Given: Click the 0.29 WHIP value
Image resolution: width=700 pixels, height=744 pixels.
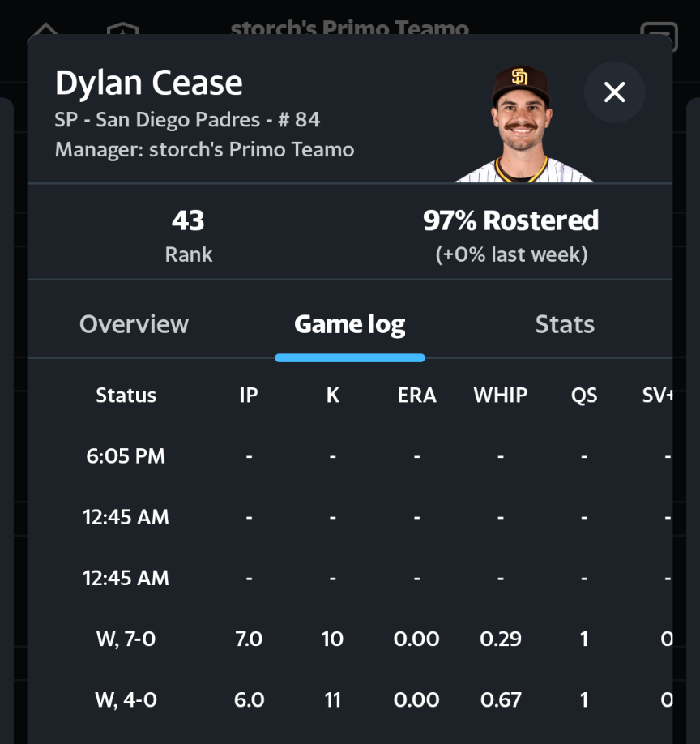Looking at the screenshot, I should point(501,639).
